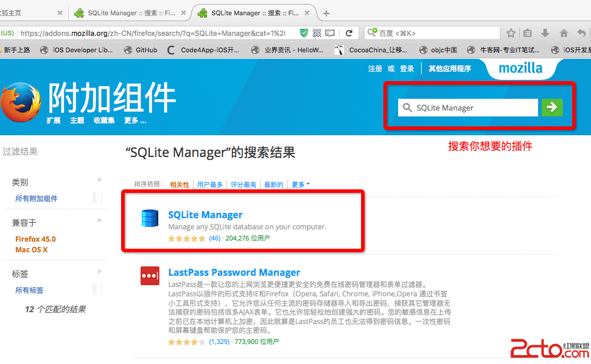Collapse the 类别 filter section
Viewport: 591px width, 364px height.
(99, 179)
